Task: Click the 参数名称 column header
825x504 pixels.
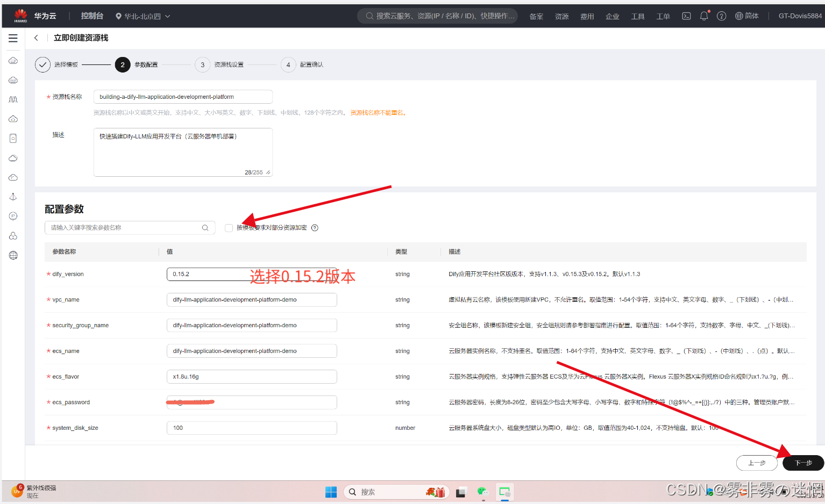Action: click(64, 251)
